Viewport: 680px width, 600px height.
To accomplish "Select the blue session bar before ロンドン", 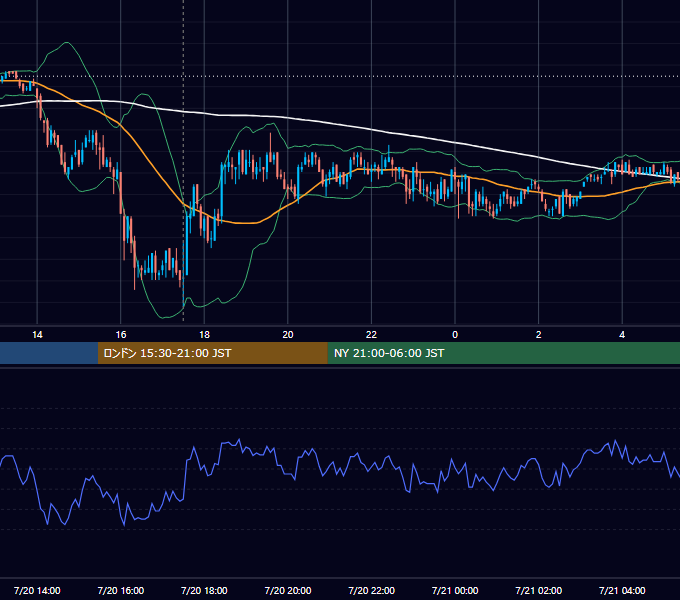I will click(49, 353).
